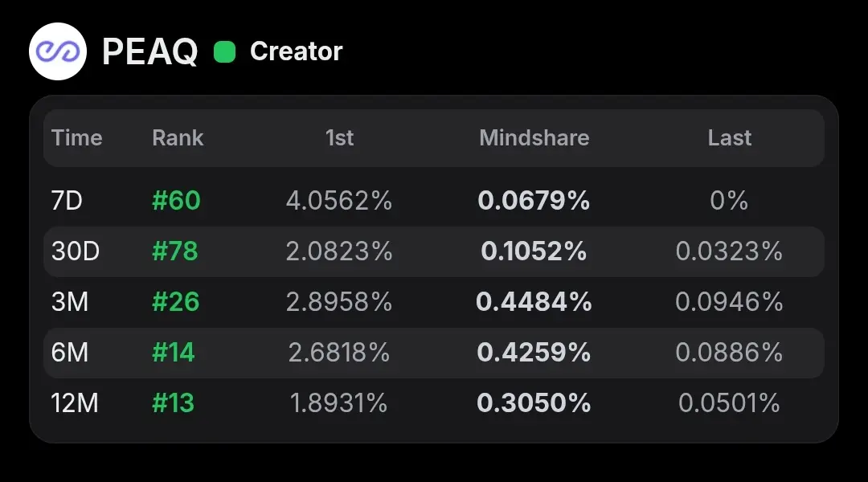Click the 0.0501% last value

coord(729,403)
